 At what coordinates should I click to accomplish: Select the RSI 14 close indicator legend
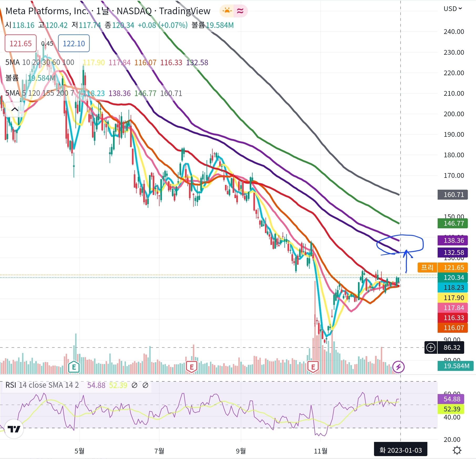[x=42, y=385]
